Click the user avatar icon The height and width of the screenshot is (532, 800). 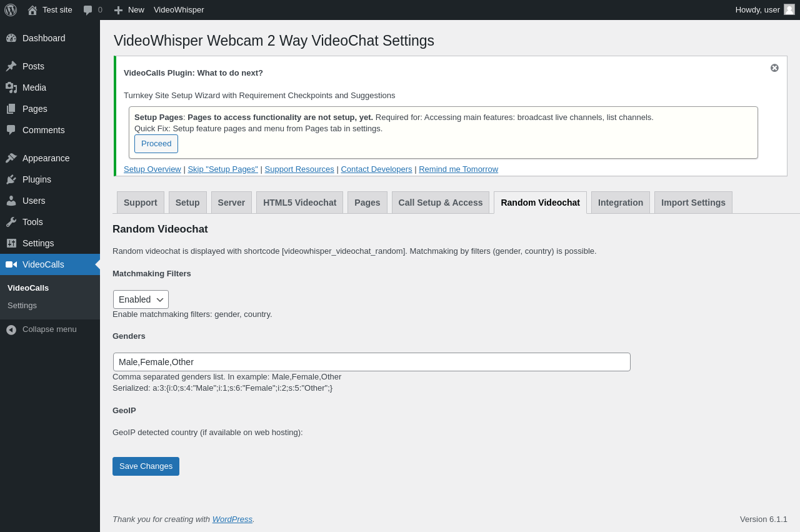tap(789, 9)
